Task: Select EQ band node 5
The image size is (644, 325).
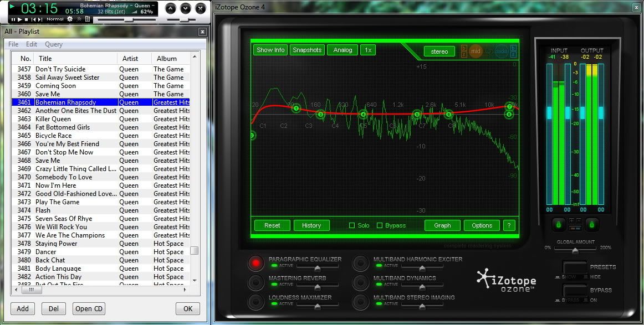Action: point(417,114)
